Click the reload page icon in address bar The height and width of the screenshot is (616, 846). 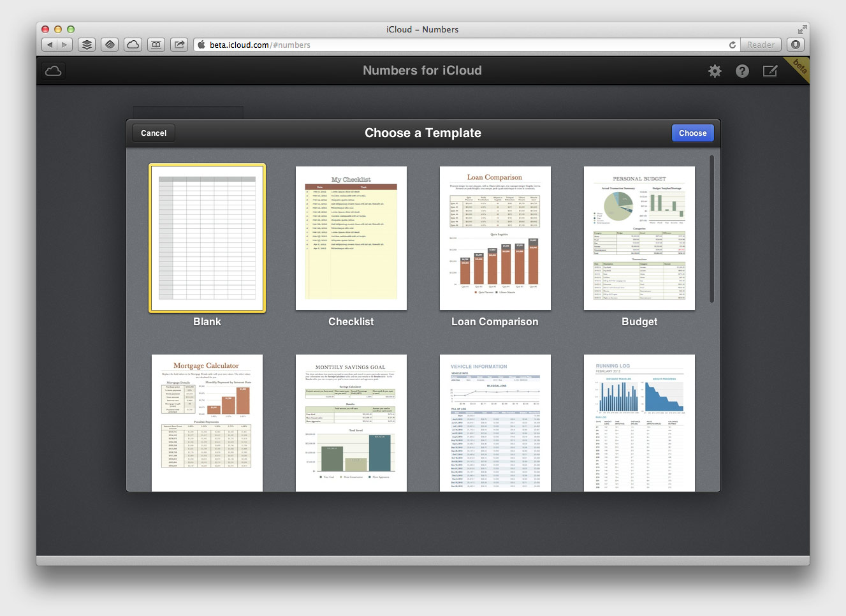coord(733,45)
